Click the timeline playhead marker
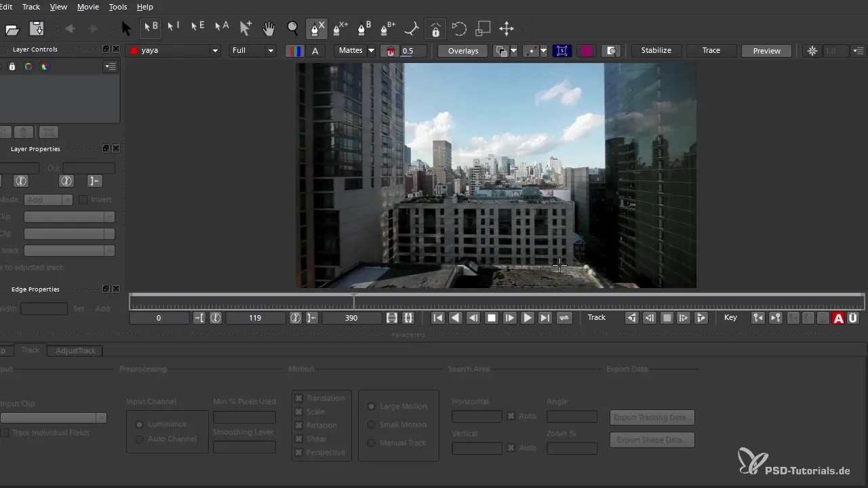The image size is (868, 488). click(353, 301)
